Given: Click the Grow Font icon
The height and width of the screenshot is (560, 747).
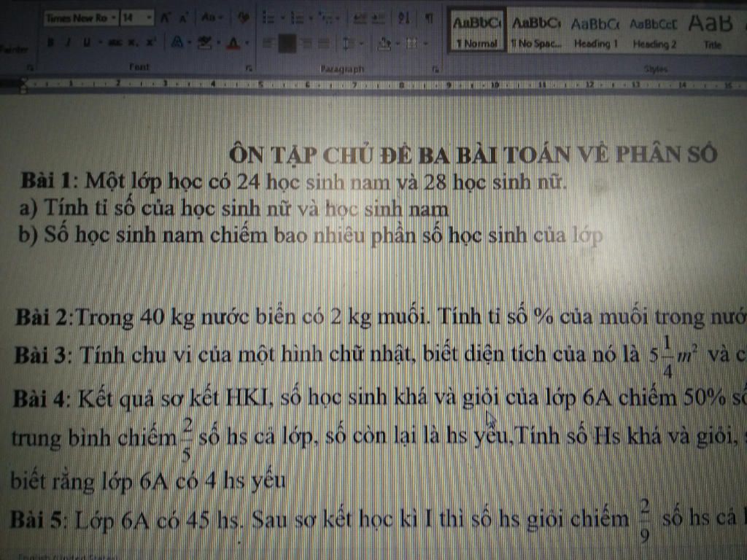Looking at the screenshot, I should (x=165, y=18).
